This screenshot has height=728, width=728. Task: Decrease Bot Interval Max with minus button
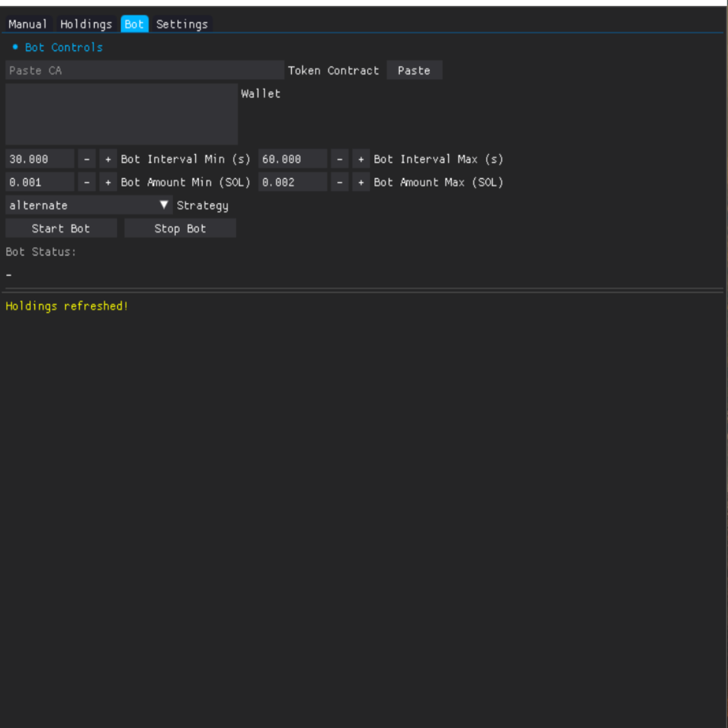click(x=340, y=159)
